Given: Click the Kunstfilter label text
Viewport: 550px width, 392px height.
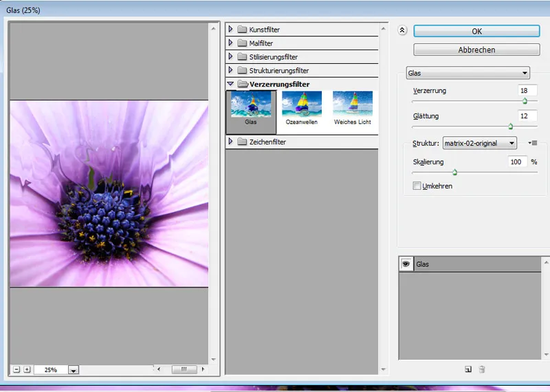Looking at the screenshot, I should 264,30.
